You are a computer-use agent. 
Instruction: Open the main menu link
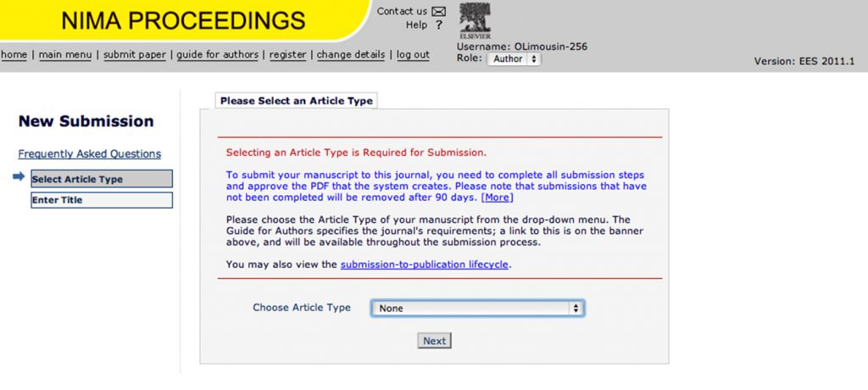(65, 55)
